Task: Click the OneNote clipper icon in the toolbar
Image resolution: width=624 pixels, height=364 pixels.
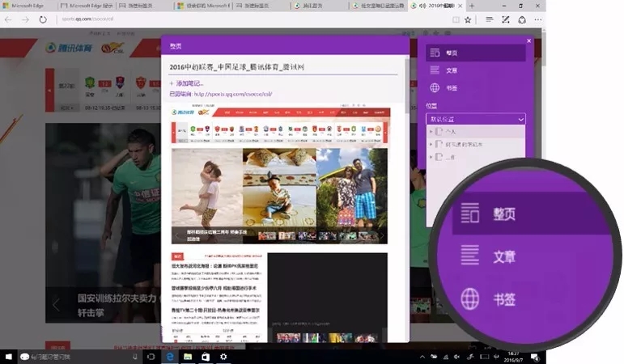Action: (522, 19)
